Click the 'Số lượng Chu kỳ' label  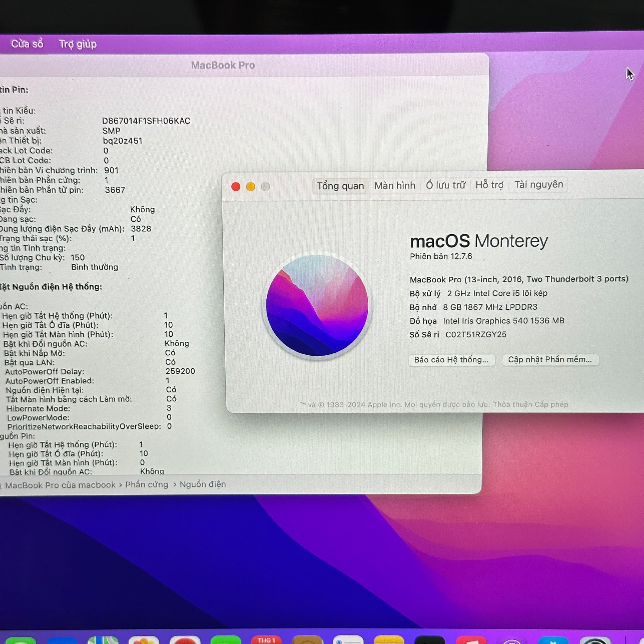[32, 258]
